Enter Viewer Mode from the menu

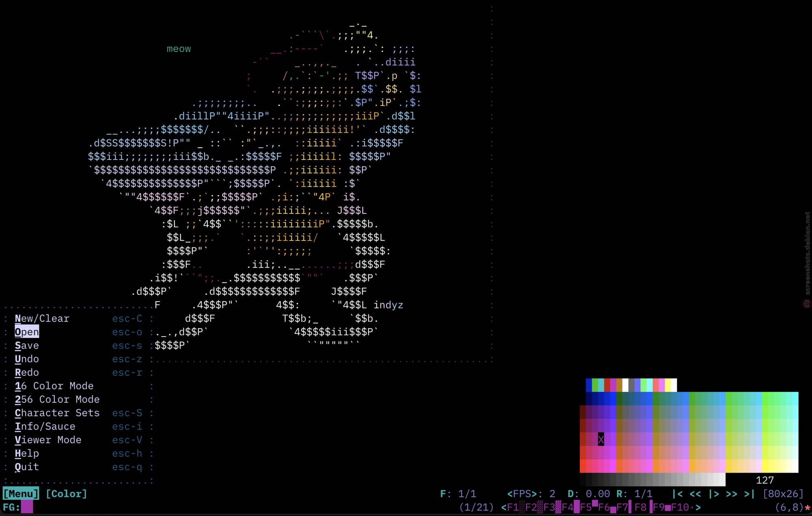[x=48, y=440]
